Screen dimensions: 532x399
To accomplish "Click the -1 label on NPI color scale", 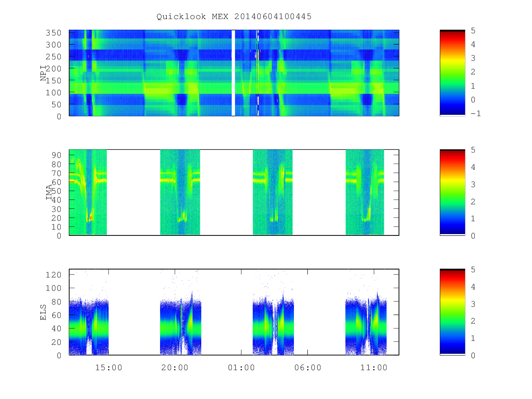I will [475, 113].
